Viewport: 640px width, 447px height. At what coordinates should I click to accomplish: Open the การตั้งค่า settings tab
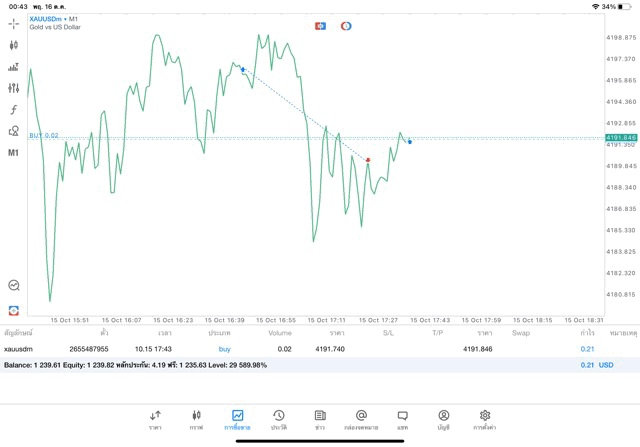pos(485,419)
